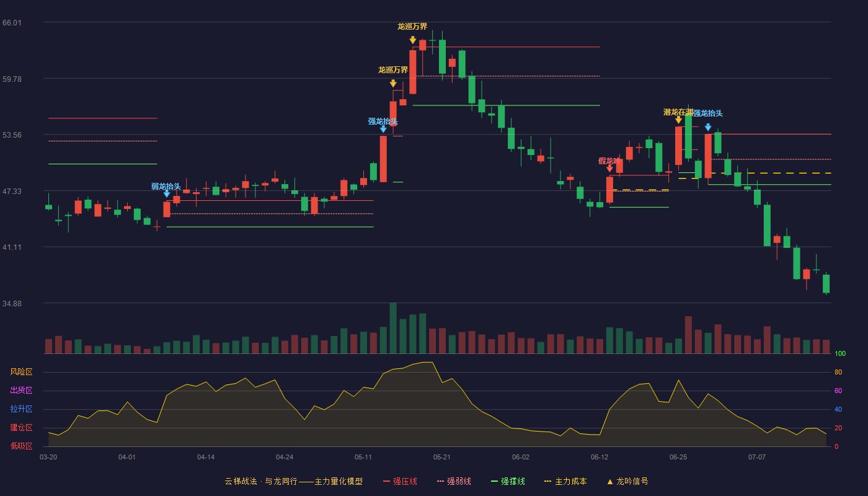The image size is (868, 496).
Task: Click the 风险区 zone label
Action: click(x=21, y=372)
